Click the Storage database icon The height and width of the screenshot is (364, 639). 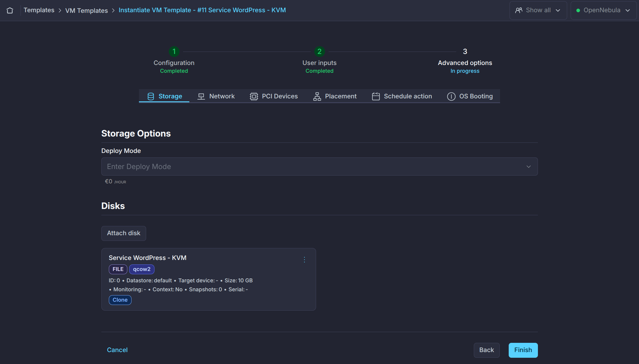click(151, 96)
